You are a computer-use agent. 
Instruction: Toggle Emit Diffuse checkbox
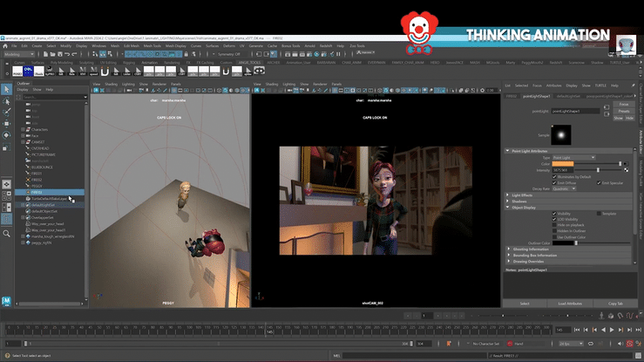[x=554, y=183]
